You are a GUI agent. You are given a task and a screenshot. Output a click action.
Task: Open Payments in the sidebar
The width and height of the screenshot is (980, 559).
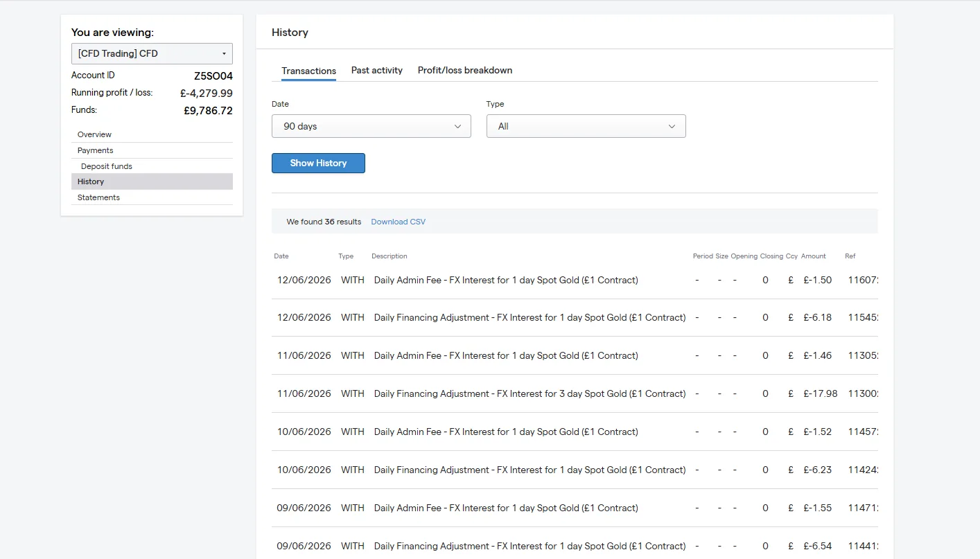(x=152, y=150)
